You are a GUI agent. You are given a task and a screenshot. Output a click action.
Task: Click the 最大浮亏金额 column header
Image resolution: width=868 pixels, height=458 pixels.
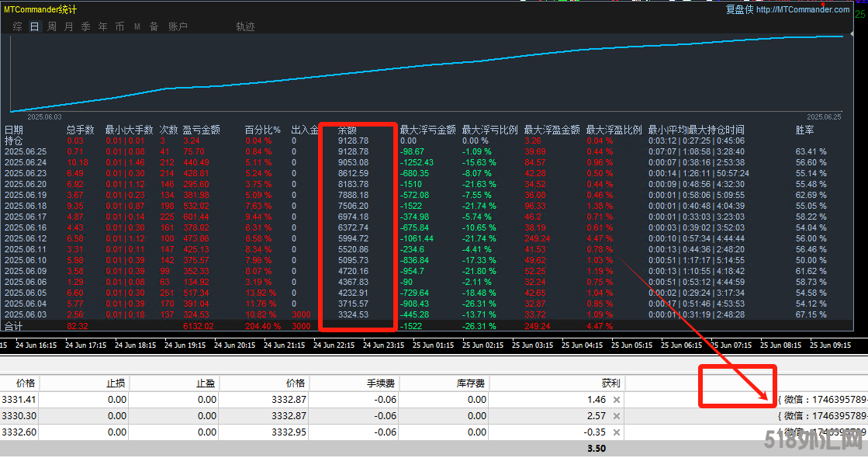point(428,130)
